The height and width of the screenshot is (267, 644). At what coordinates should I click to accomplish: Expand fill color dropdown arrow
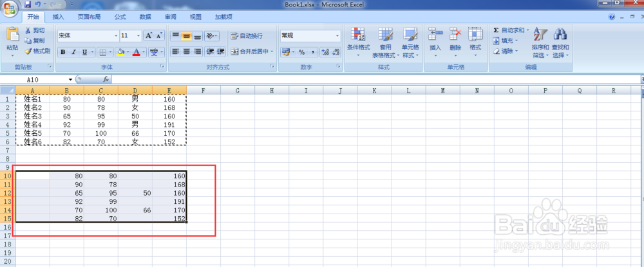[128, 52]
